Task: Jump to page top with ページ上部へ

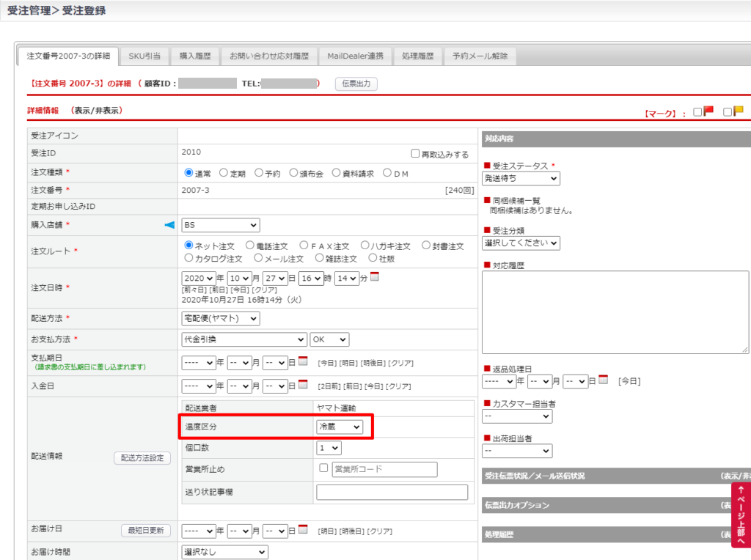Action: tap(741, 515)
